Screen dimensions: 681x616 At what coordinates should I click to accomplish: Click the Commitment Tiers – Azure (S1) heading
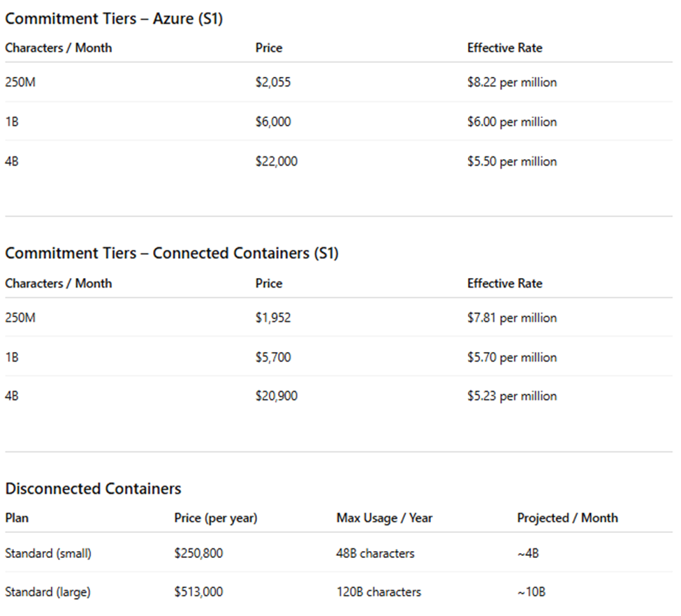pyautogui.click(x=114, y=19)
